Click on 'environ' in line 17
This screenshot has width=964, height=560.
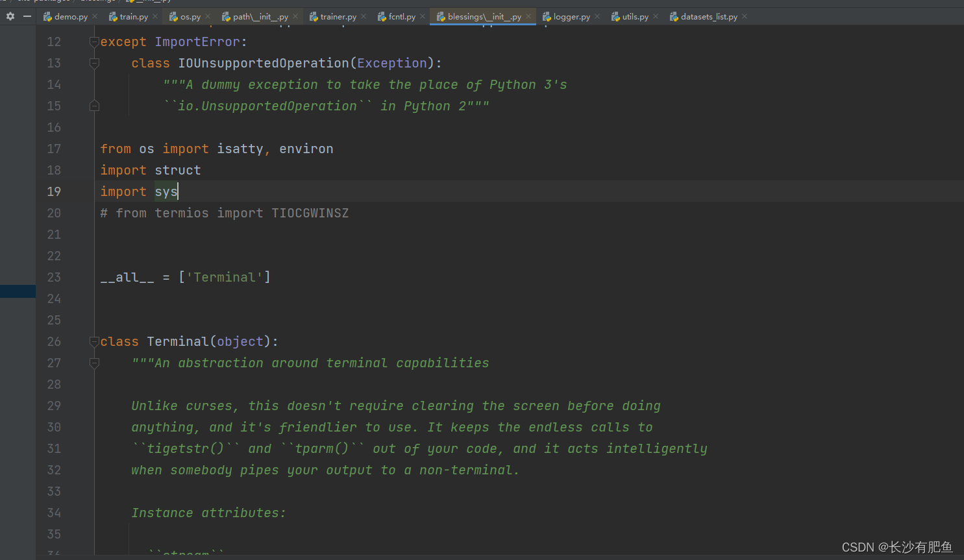[x=306, y=149]
